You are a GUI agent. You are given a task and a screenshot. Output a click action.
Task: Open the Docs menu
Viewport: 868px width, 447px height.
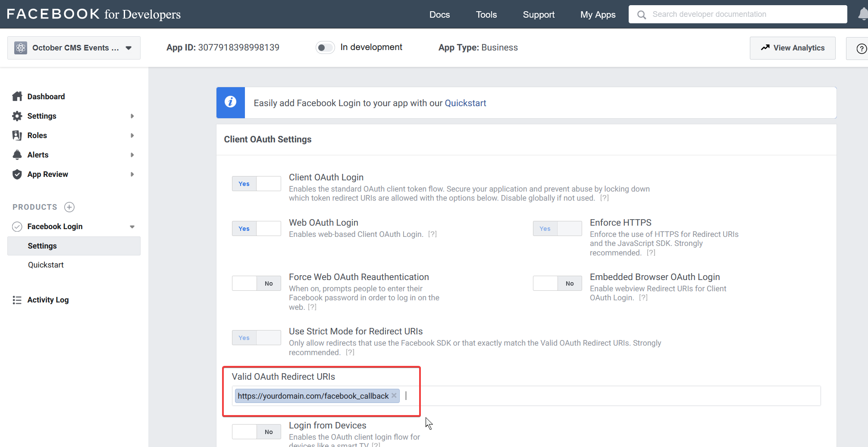click(439, 15)
